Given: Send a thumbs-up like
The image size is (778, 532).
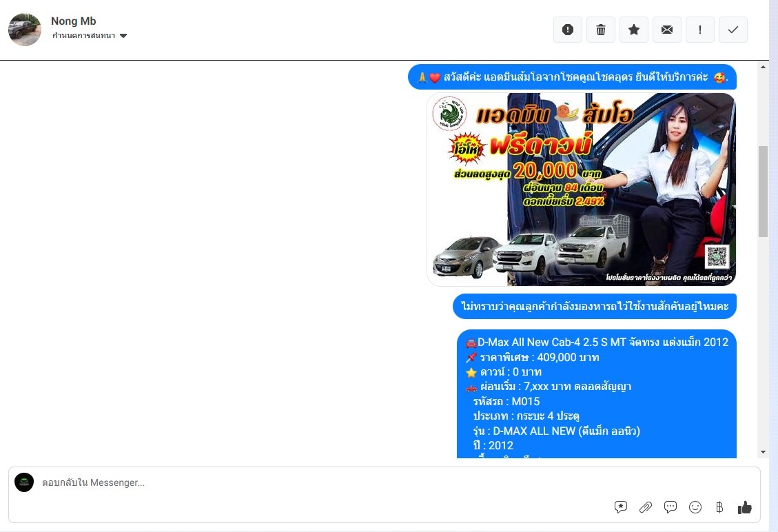Looking at the screenshot, I should (x=744, y=507).
